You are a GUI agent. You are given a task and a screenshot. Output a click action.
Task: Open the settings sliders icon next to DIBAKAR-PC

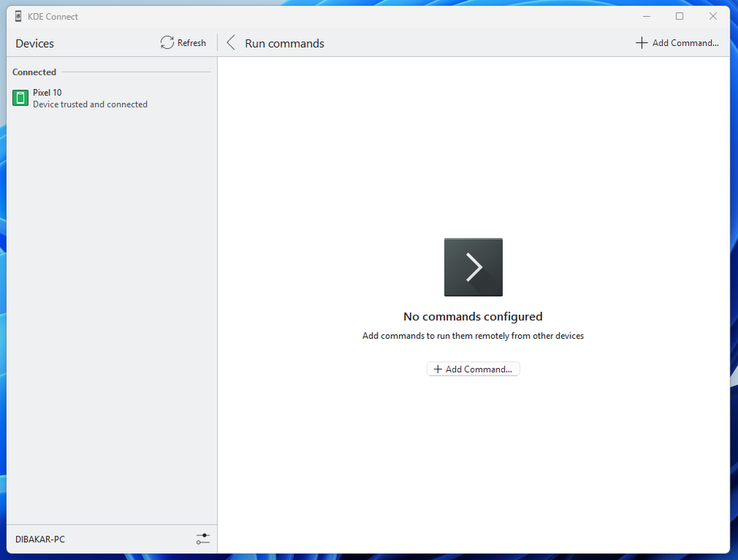[x=203, y=538]
